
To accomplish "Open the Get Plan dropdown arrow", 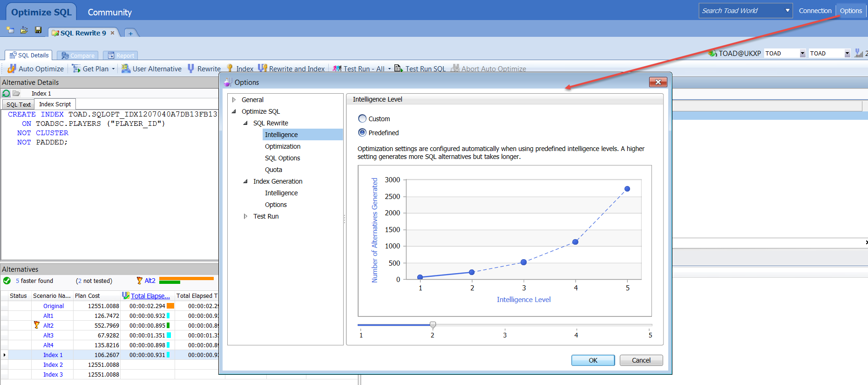I will point(113,69).
